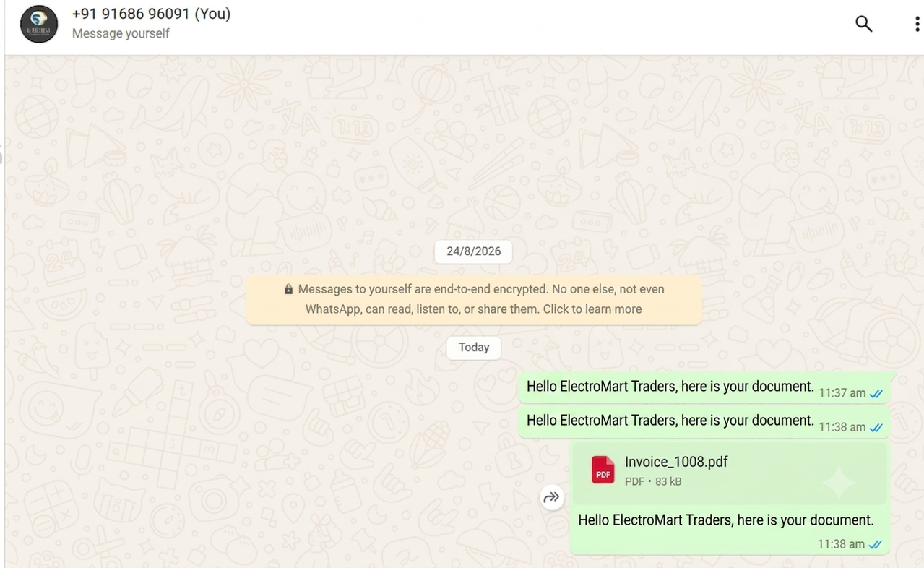924x568 pixels.
Task: Click the lock icon in the encryption notice
Action: (288, 289)
